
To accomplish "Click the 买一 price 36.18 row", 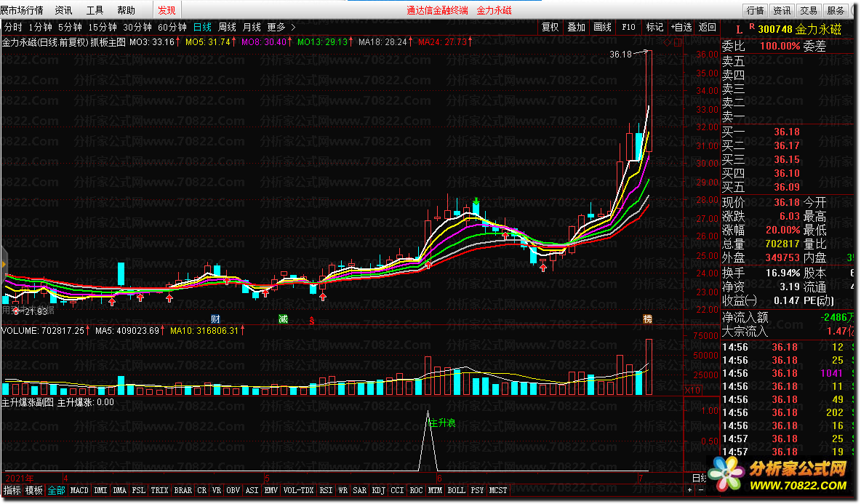I will [788, 132].
